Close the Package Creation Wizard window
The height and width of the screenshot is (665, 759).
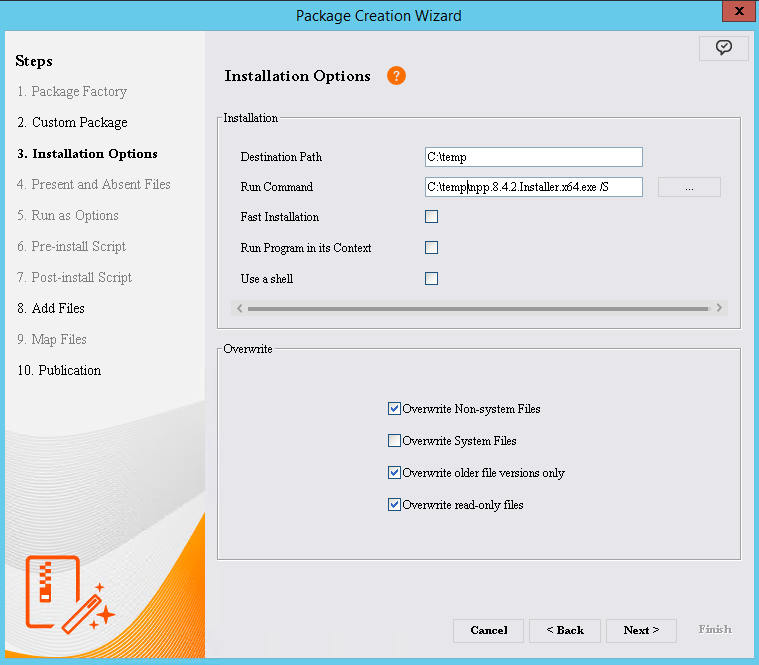pos(737,13)
